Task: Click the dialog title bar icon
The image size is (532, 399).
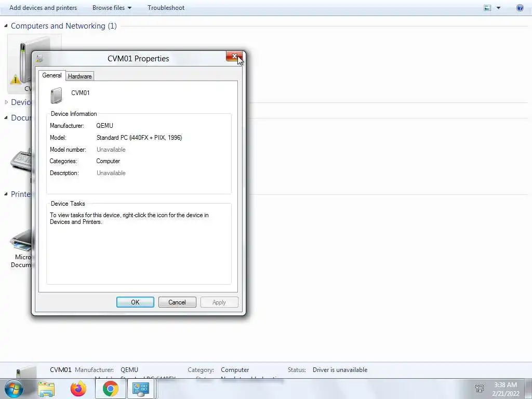Action: pos(39,58)
